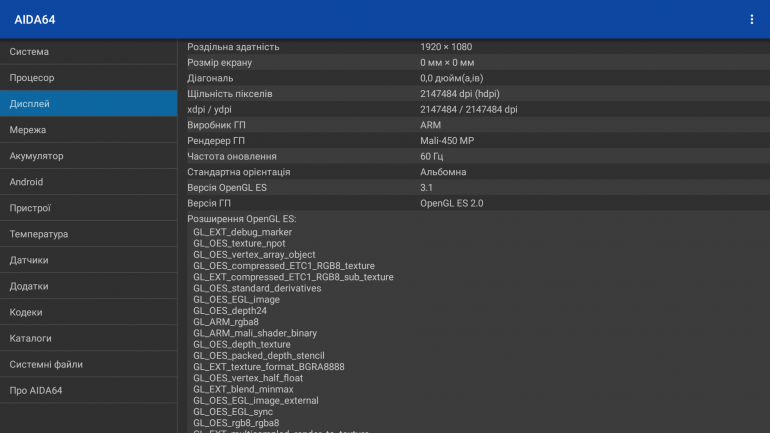Open the Про AIDA64 page
The height and width of the screenshot is (433, 770).
point(88,390)
